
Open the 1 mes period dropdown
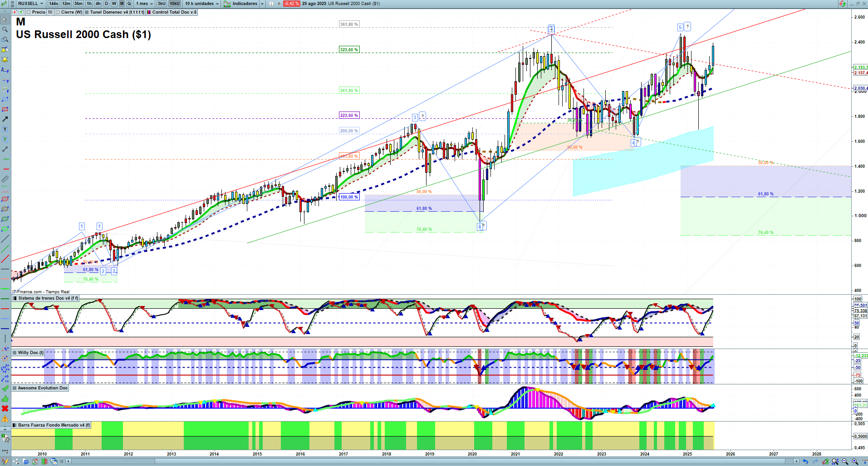(144, 4)
